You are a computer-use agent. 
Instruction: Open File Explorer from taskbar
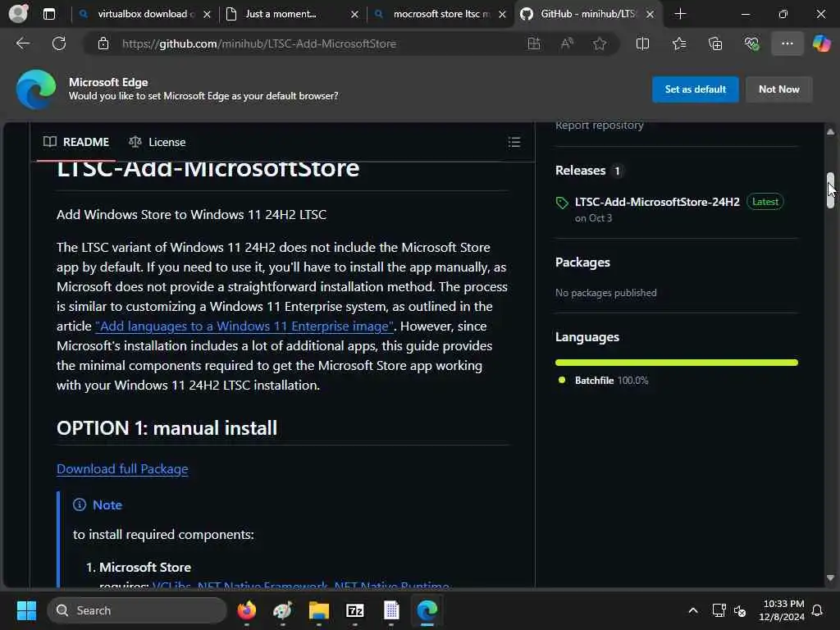[319, 610]
